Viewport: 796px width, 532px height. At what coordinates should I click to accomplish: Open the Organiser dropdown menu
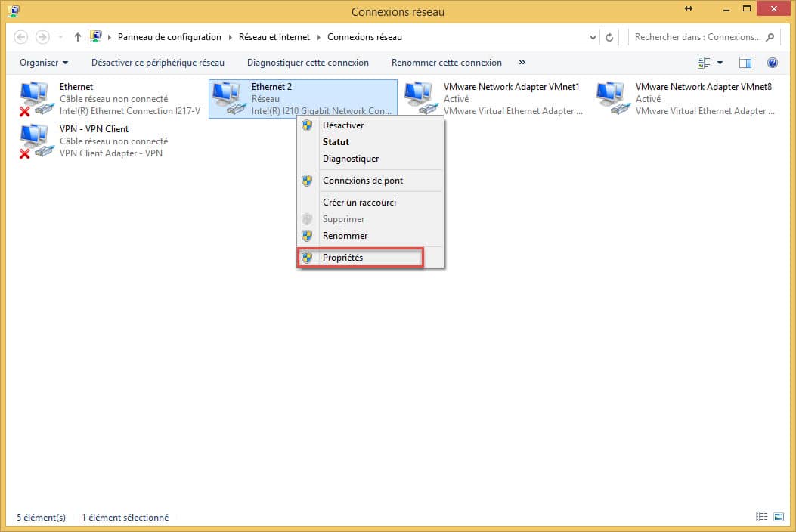point(44,63)
